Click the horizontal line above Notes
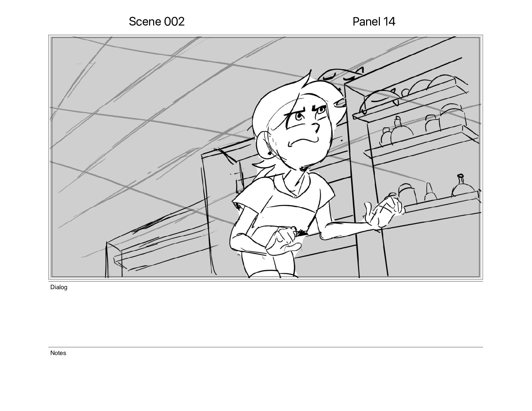This screenshot has height=411, width=532. (265, 347)
